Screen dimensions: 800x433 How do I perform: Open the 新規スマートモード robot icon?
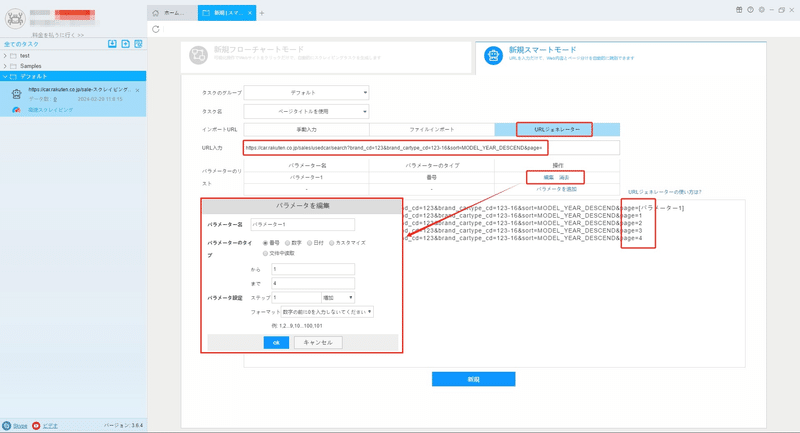click(x=493, y=55)
